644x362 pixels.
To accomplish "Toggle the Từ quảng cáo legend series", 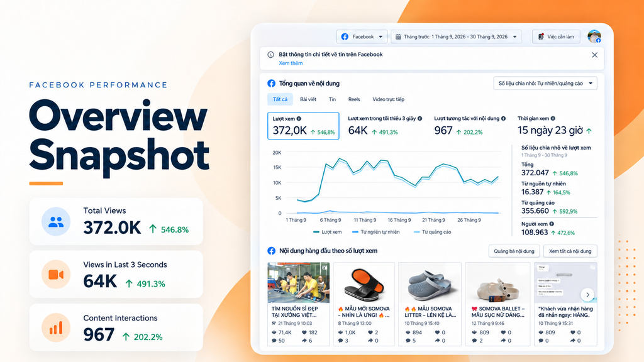I will 433,232.
